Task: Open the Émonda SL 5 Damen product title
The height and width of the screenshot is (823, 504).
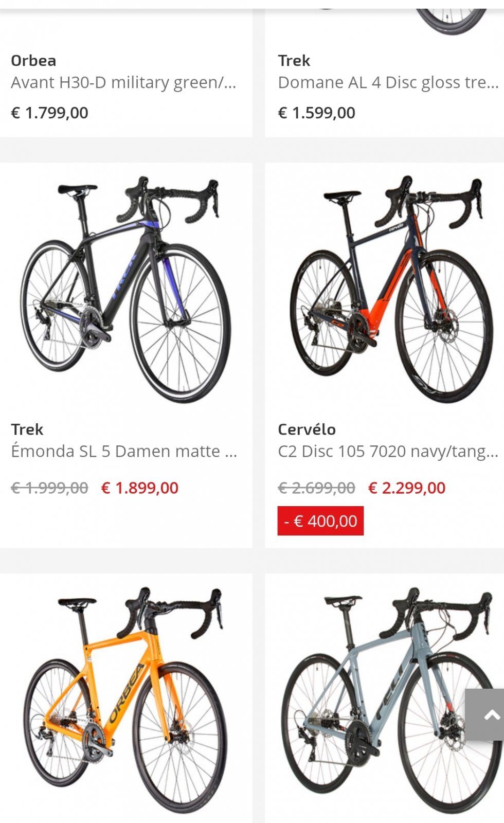Action: click(123, 451)
